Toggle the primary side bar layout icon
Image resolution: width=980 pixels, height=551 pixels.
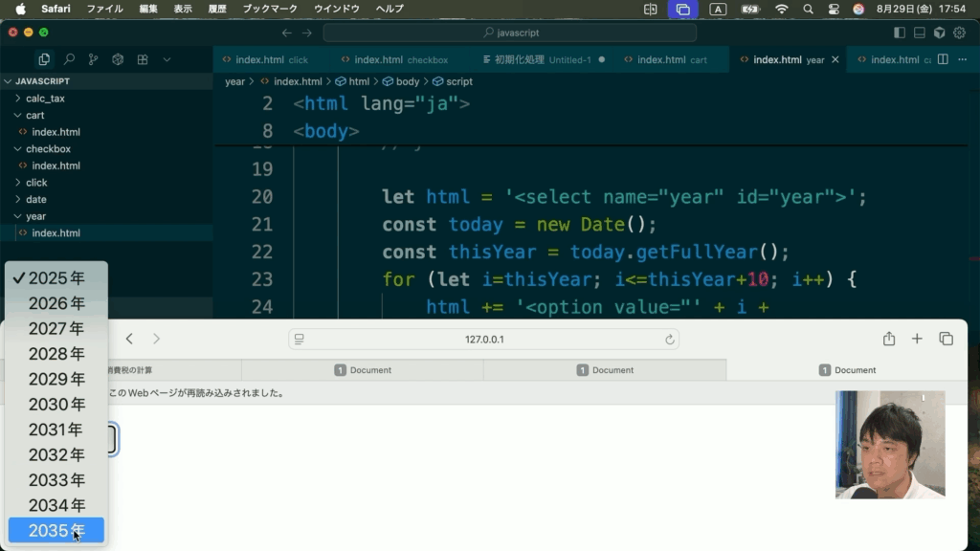click(899, 33)
